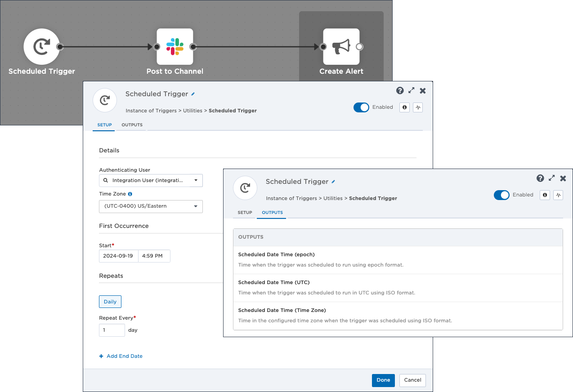Toggle the Enabled switch in Outputs dialog
The height and width of the screenshot is (392, 573).
click(501, 195)
